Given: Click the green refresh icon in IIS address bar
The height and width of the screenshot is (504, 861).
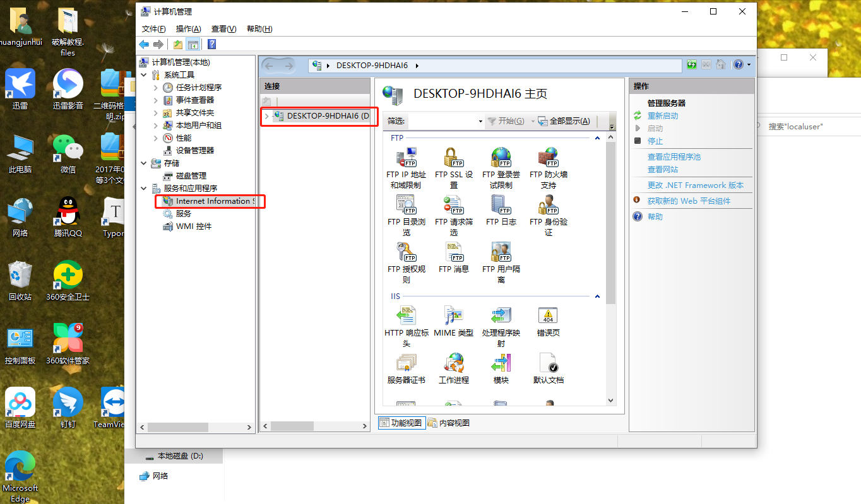Looking at the screenshot, I should 692,65.
